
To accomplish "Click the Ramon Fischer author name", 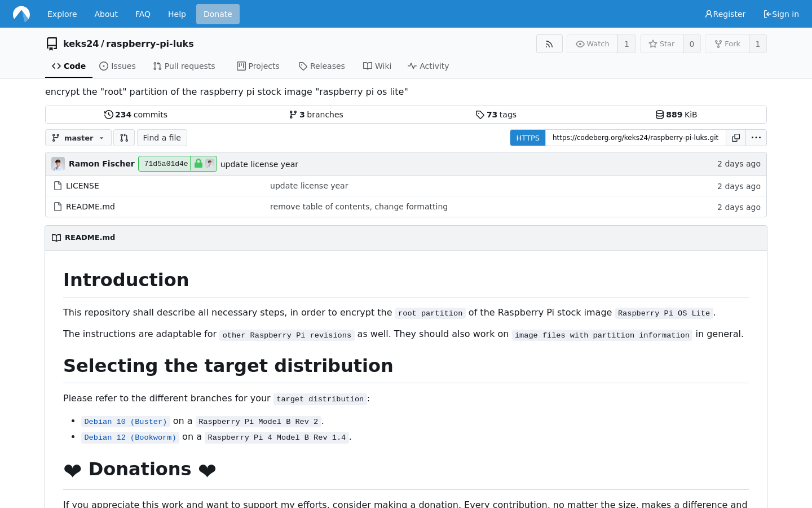I will (x=101, y=164).
